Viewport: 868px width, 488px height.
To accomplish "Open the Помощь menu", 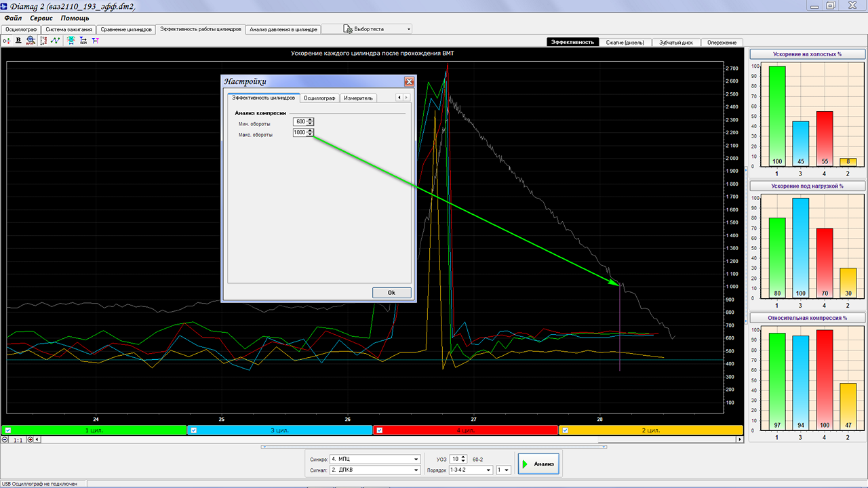I will point(75,18).
